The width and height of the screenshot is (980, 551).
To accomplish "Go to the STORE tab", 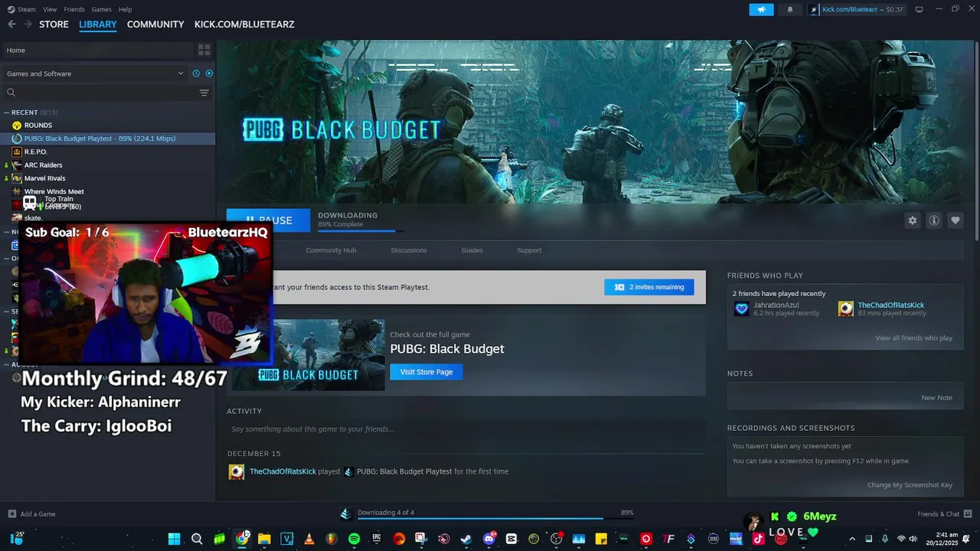I will (x=54, y=24).
